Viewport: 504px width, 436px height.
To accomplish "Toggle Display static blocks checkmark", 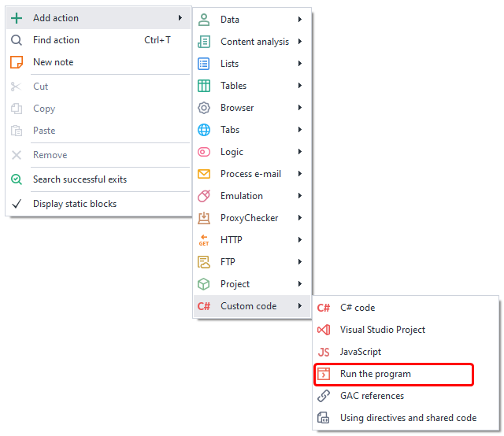I will point(17,204).
